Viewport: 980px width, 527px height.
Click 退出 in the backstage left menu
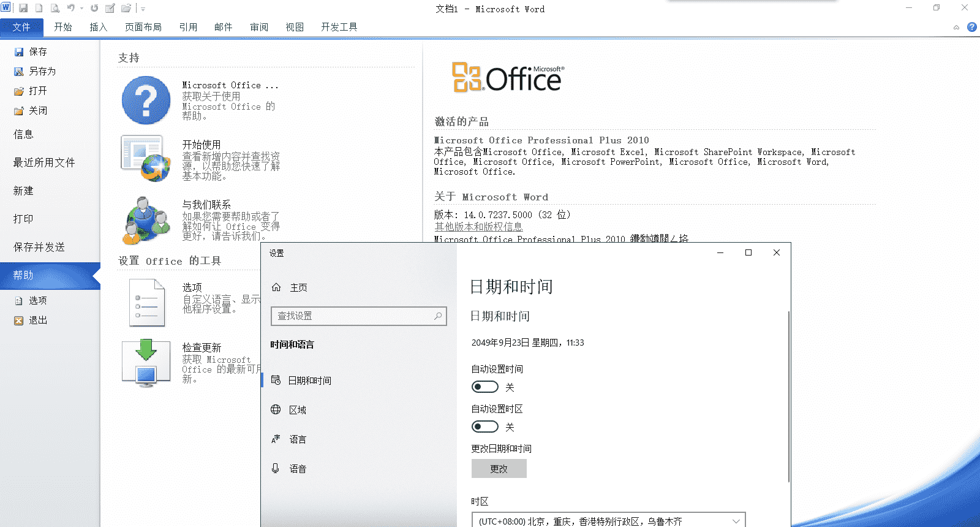(x=38, y=320)
